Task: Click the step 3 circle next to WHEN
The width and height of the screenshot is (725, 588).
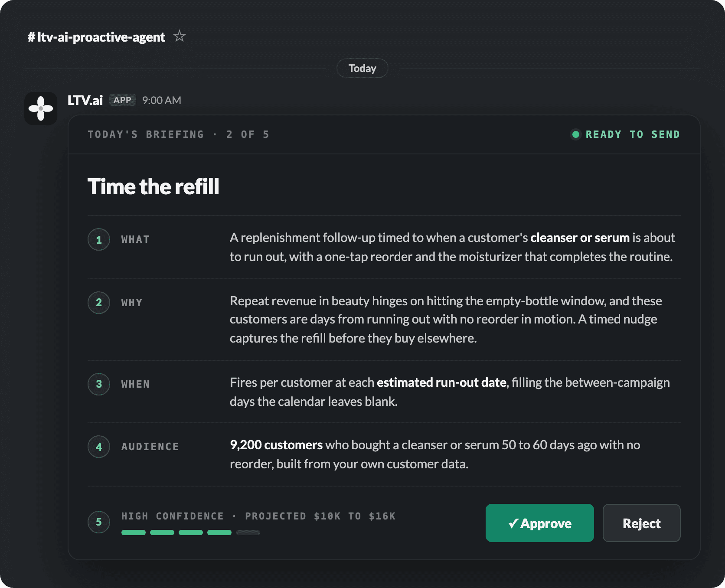Action: pos(99,384)
